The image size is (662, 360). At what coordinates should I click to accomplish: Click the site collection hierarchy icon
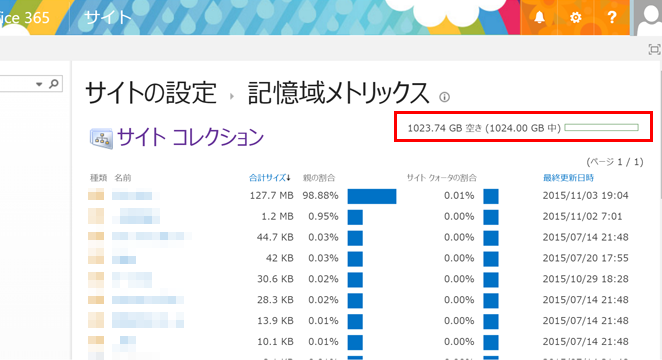click(101, 138)
